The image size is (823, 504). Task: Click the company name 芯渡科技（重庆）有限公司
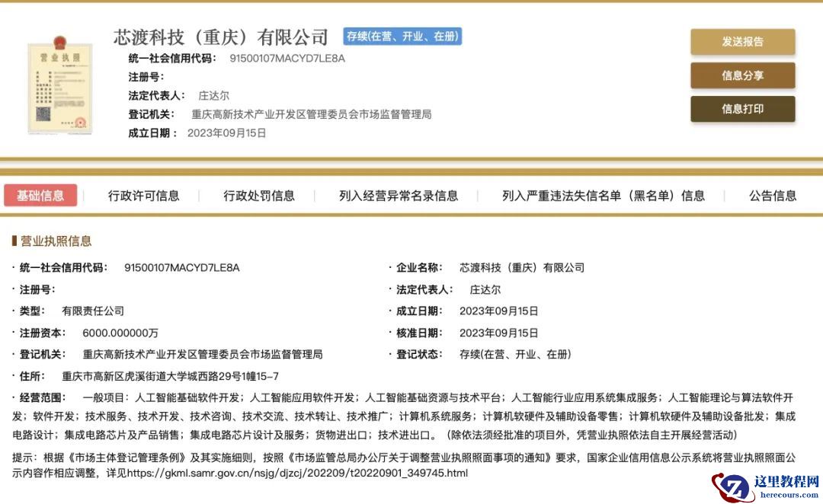(221, 36)
